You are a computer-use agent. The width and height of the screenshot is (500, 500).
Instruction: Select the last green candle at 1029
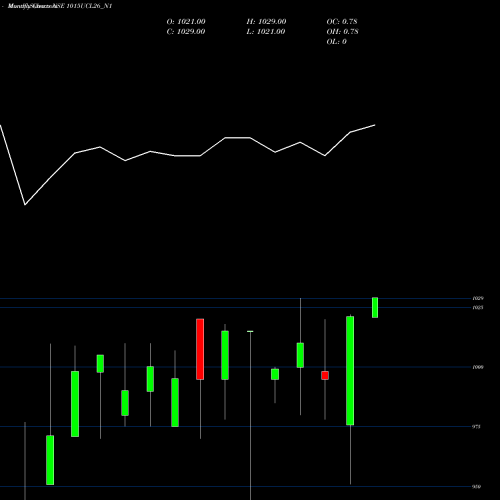click(x=375, y=307)
